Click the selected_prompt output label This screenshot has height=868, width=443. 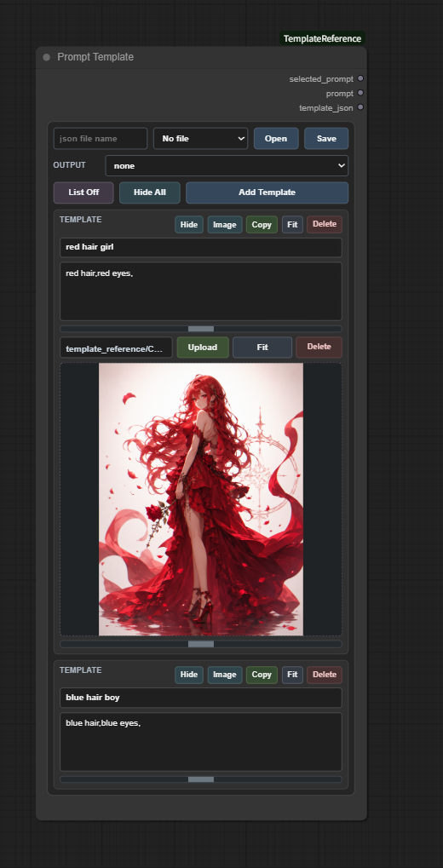321,79
